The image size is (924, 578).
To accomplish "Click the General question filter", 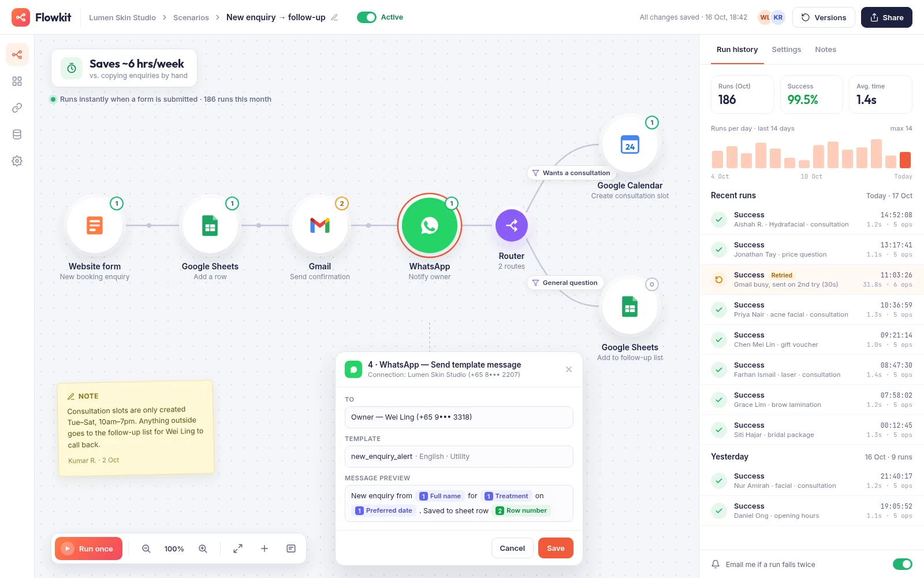I will tap(565, 283).
